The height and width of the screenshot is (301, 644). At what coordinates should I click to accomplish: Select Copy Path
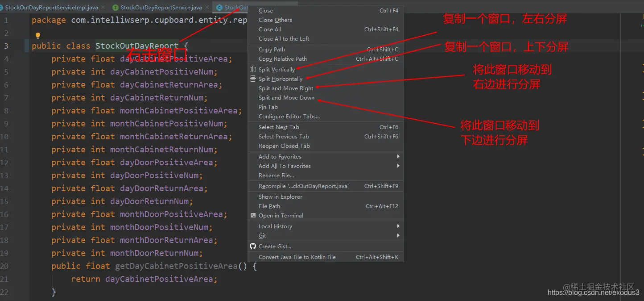326,49
